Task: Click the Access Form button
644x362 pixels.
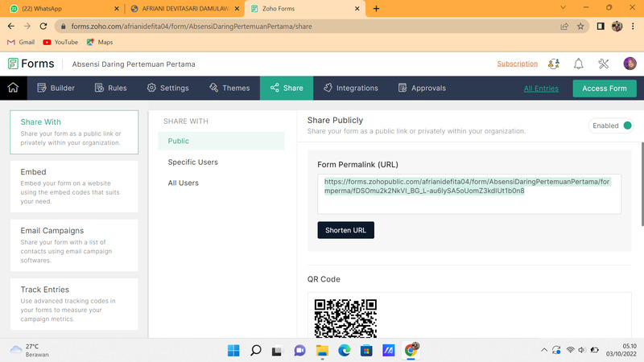Action: pos(605,88)
